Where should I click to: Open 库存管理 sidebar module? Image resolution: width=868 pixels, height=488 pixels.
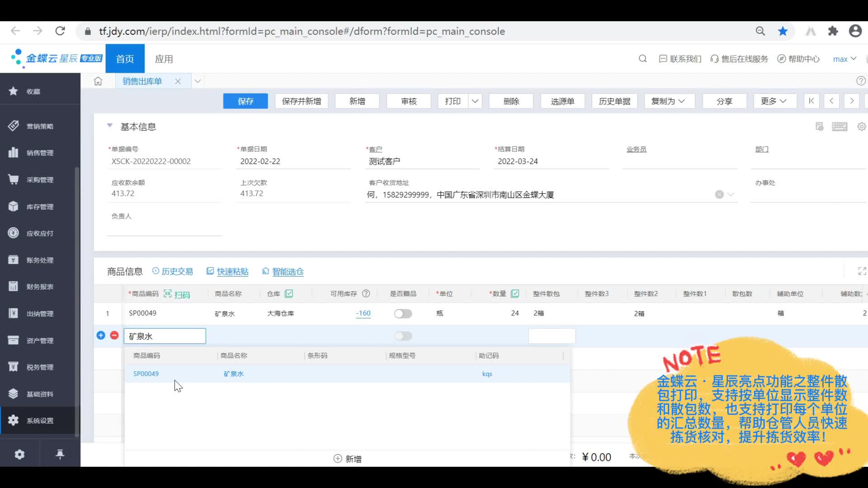(x=40, y=206)
